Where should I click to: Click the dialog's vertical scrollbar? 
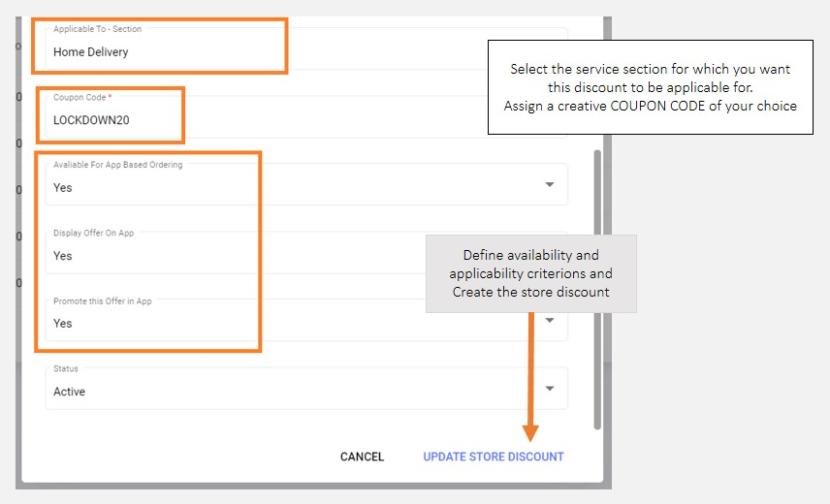(596, 291)
